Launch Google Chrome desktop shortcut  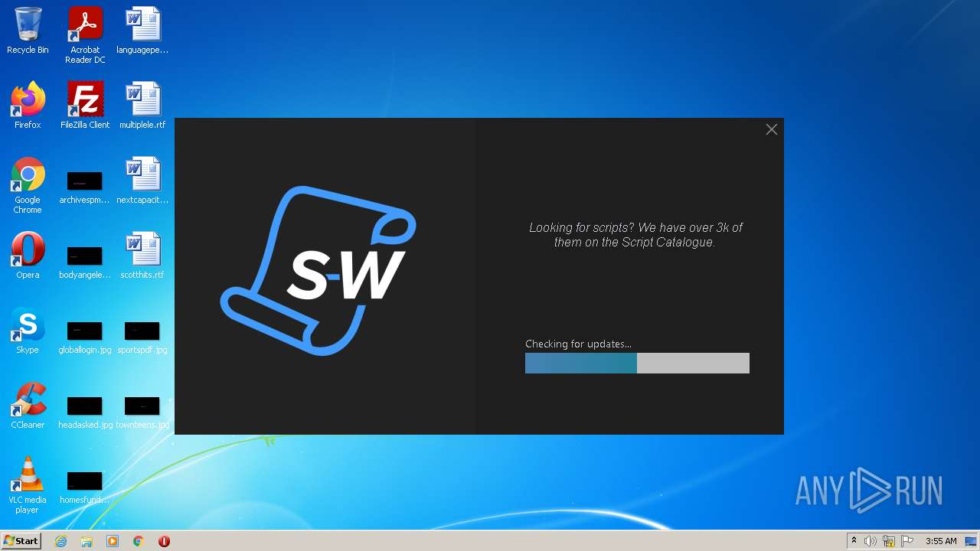[x=28, y=185]
